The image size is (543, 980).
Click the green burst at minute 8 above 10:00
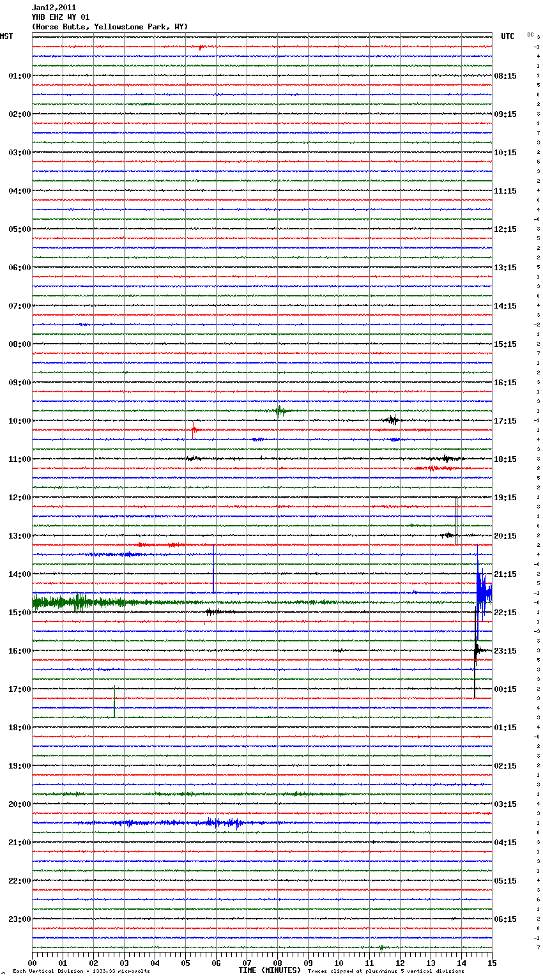[x=279, y=411]
